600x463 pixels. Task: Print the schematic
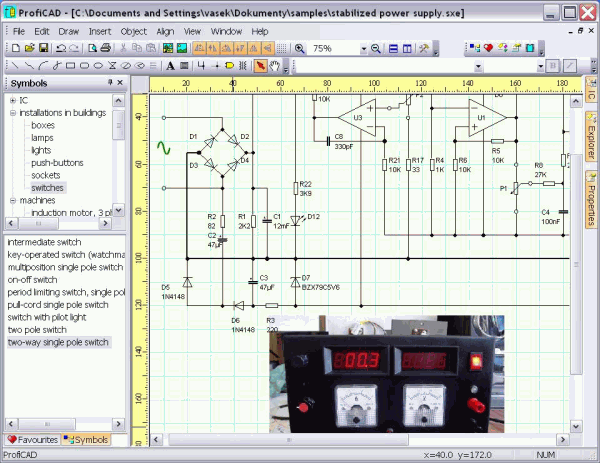(x=106, y=48)
